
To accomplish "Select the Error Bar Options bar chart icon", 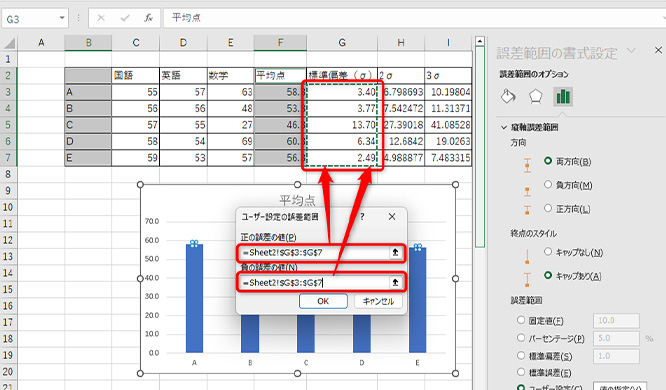I will click(x=563, y=96).
